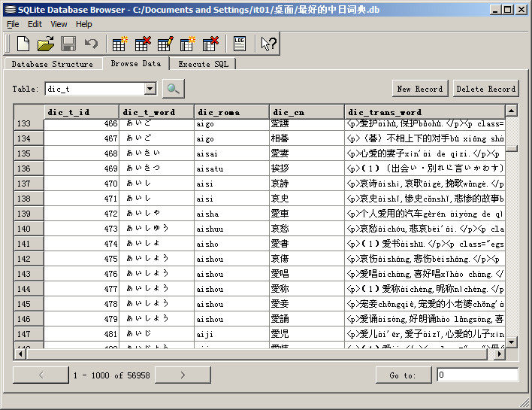
Task: Click the cell with id 468
Action: click(x=81, y=153)
